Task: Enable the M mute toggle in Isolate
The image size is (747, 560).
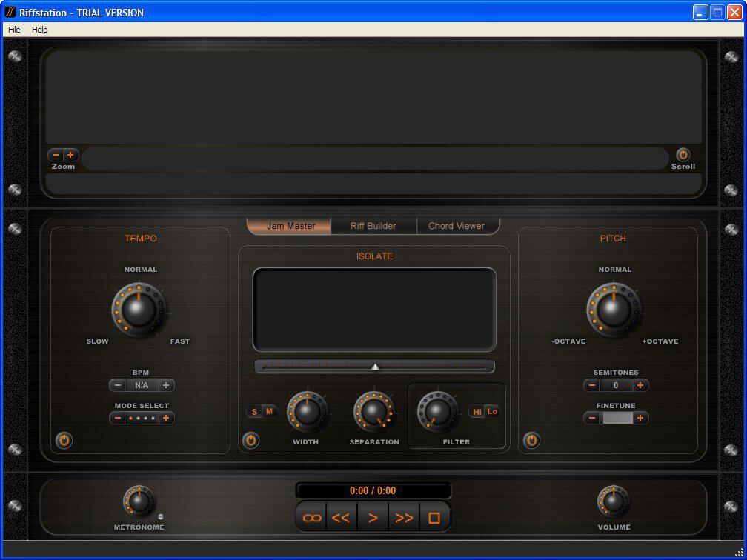Action: 268,410
